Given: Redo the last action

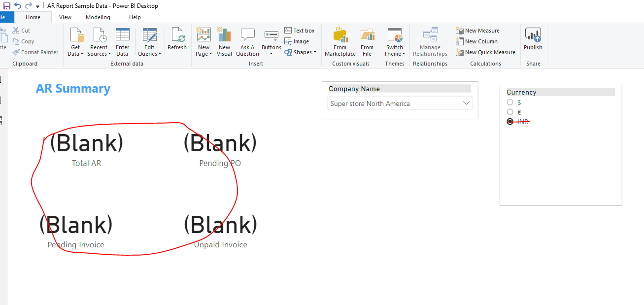Looking at the screenshot, I should tap(29, 6).
